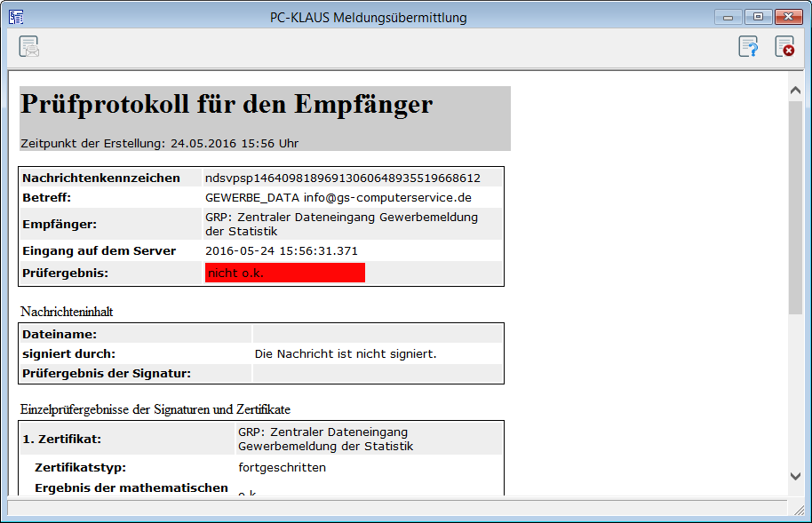This screenshot has height=523, width=812.
Task: Close the PC-KLAUS Meldungsübermittlung window
Action: coord(788,17)
